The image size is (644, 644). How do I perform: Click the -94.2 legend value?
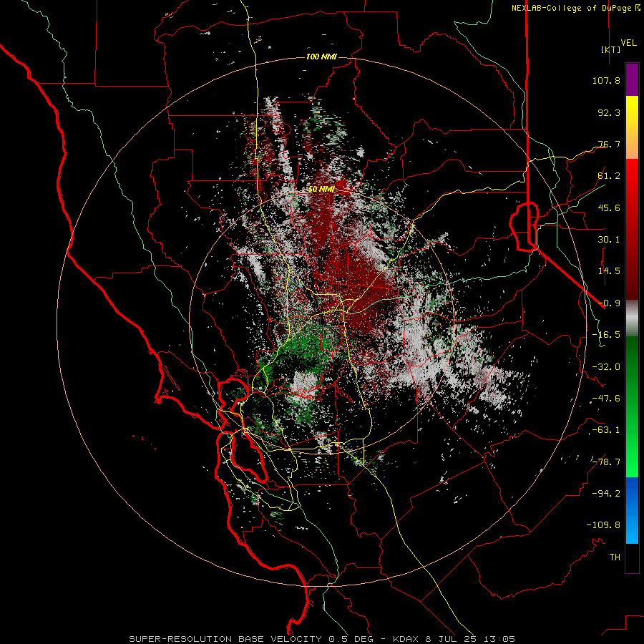click(606, 494)
